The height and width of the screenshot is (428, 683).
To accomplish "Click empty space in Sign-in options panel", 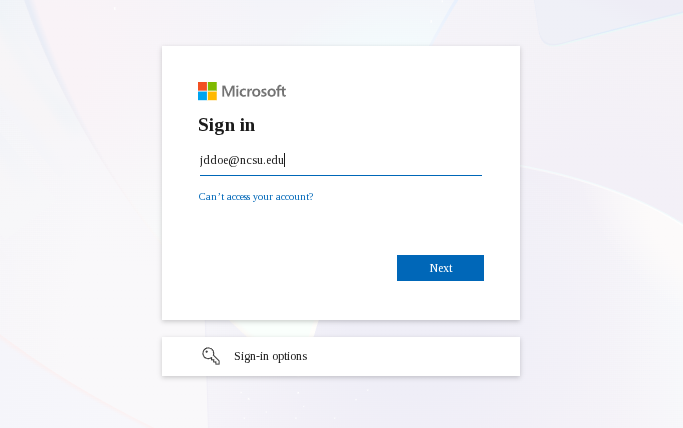I will tap(420, 356).
